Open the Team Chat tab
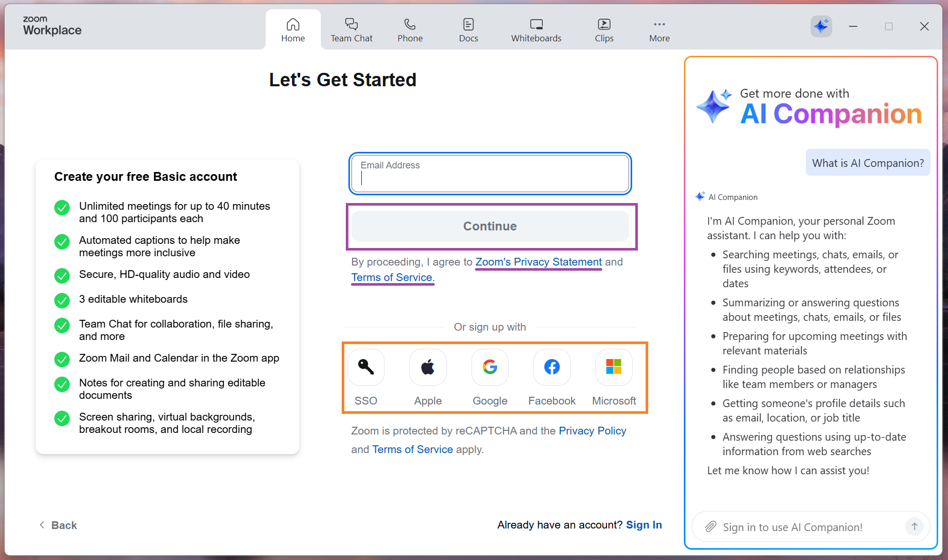The height and width of the screenshot is (560, 948). (x=351, y=30)
